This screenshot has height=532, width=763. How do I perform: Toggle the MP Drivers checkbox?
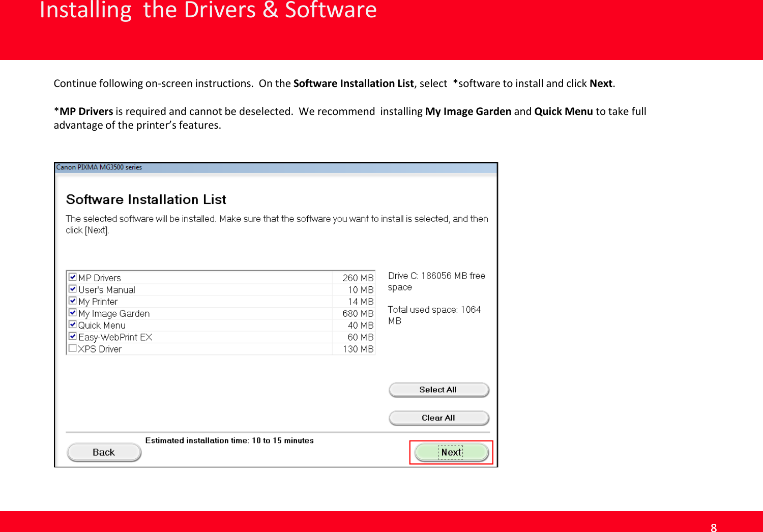(x=73, y=278)
